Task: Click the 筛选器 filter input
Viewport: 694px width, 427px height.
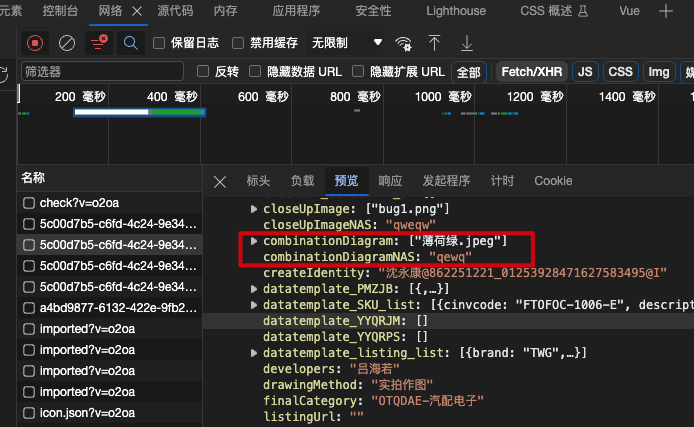Action: (102, 71)
